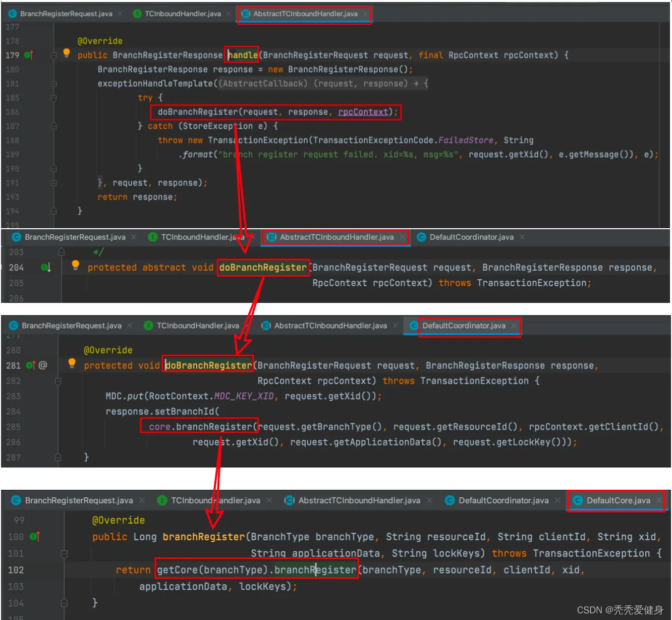Click the abstract class icon on AbstractTCInboundHandler.java tab above line 99
The height and width of the screenshot is (620, 672).
289,500
